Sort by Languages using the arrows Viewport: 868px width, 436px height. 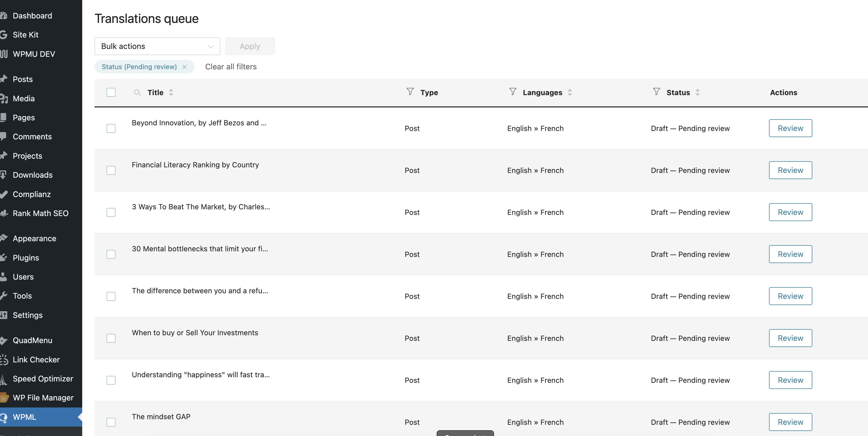[x=570, y=92]
